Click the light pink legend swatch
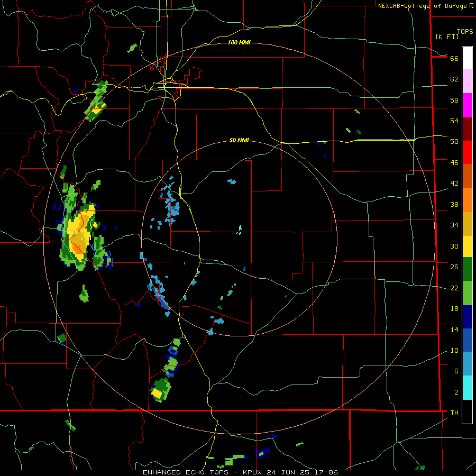 tap(467, 81)
